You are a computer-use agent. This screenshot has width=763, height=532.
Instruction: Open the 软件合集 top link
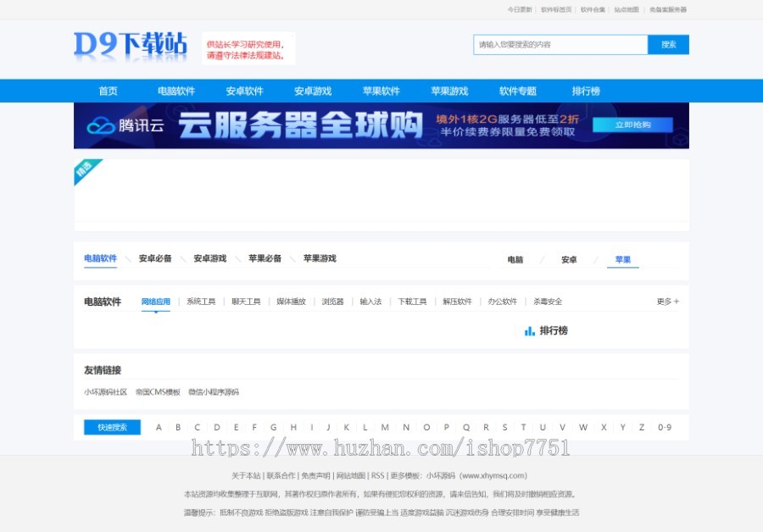tap(593, 9)
